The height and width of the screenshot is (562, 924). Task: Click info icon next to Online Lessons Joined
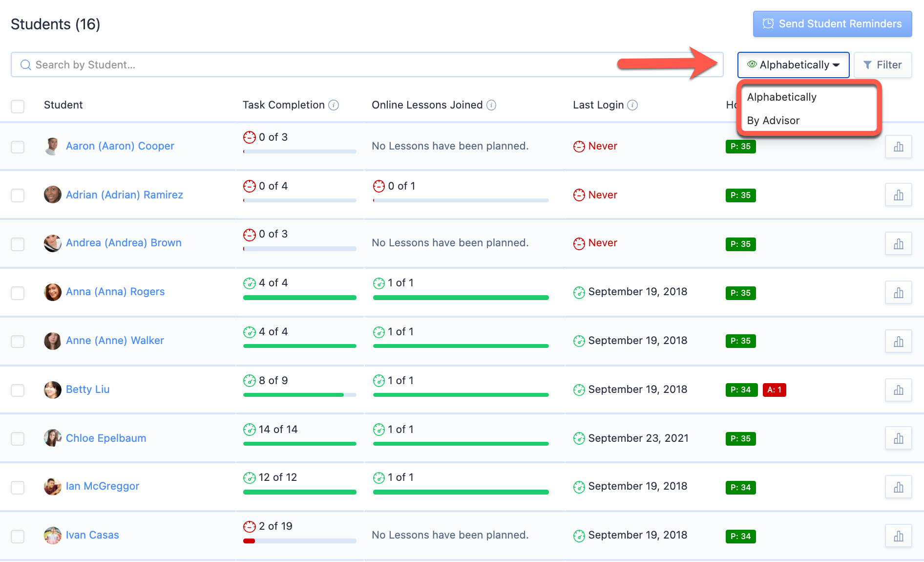(491, 105)
